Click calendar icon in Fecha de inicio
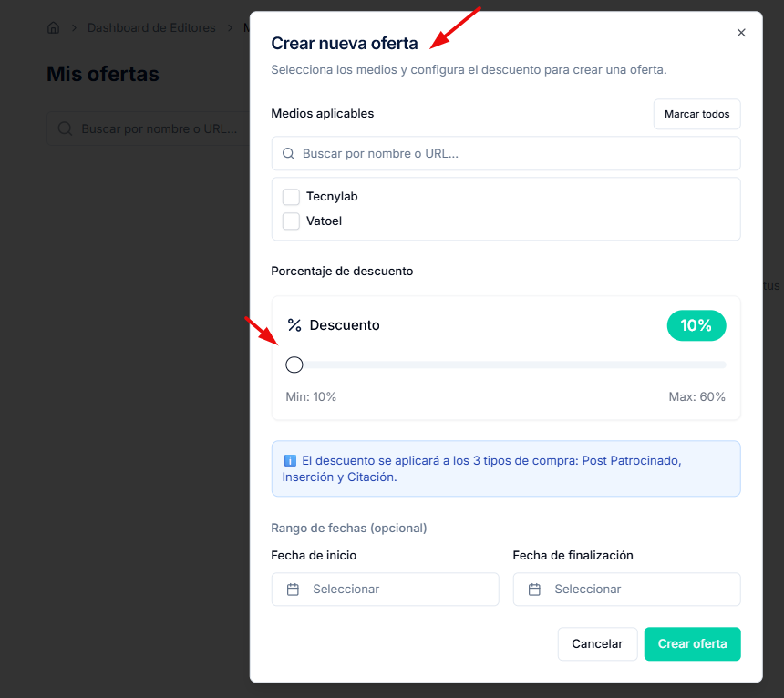Screen dimensions: 784x698 pyautogui.click(x=293, y=590)
